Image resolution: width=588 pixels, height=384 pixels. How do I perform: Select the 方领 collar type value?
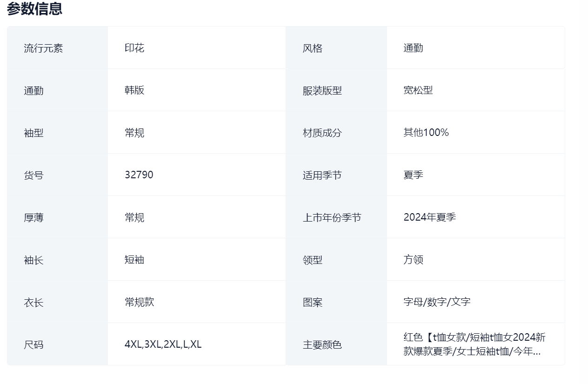414,260
